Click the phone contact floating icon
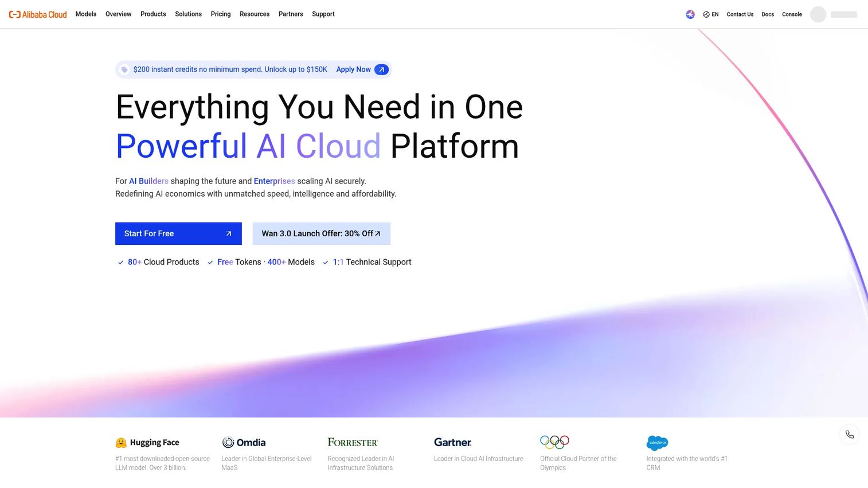868x488 pixels. tap(850, 435)
